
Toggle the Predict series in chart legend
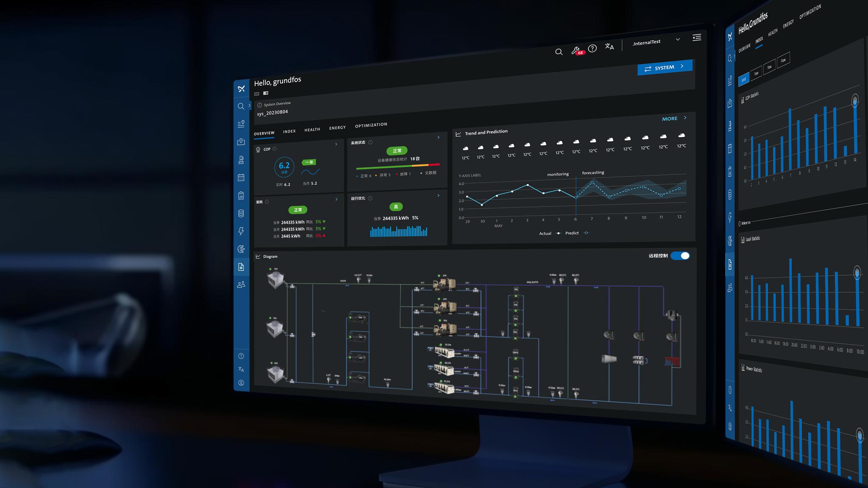577,233
